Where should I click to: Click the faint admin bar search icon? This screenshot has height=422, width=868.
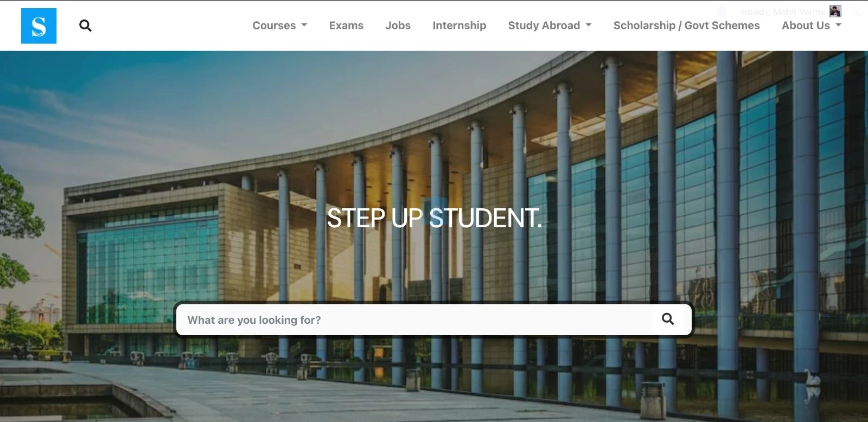[857, 11]
